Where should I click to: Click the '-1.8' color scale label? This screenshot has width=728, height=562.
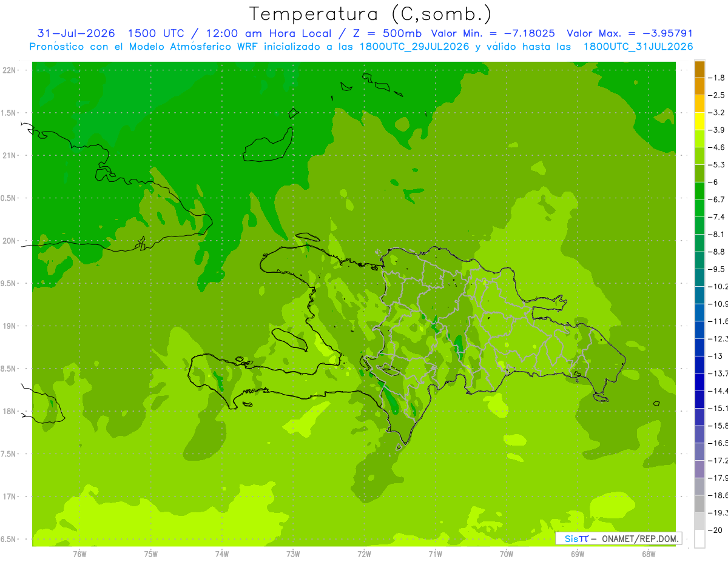pyautogui.click(x=717, y=78)
